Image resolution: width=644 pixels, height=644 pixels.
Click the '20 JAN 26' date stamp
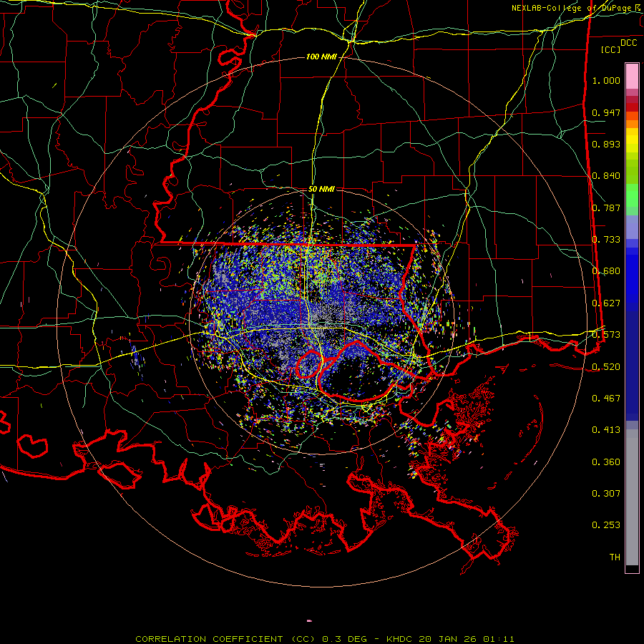[449, 639]
